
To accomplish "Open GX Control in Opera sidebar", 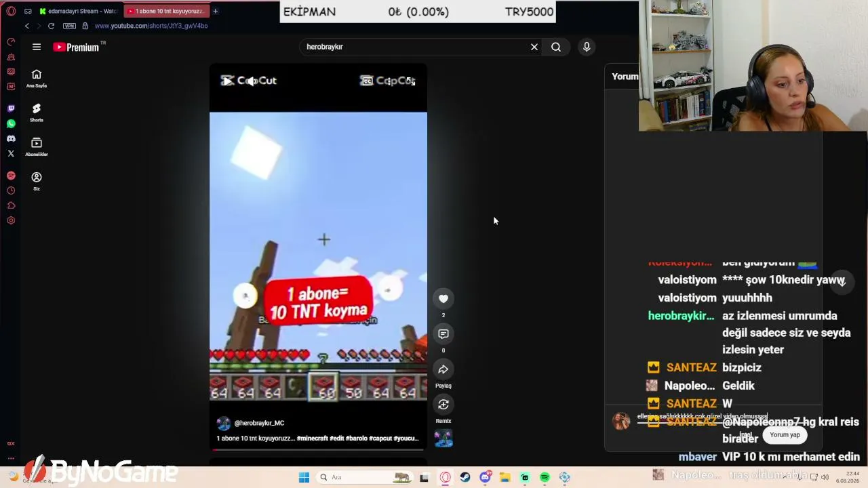I will pos(11,42).
